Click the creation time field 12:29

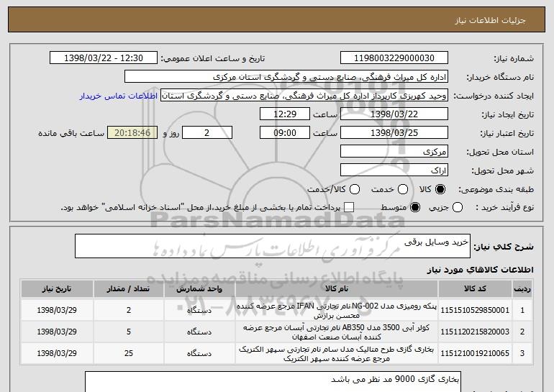click(285, 114)
